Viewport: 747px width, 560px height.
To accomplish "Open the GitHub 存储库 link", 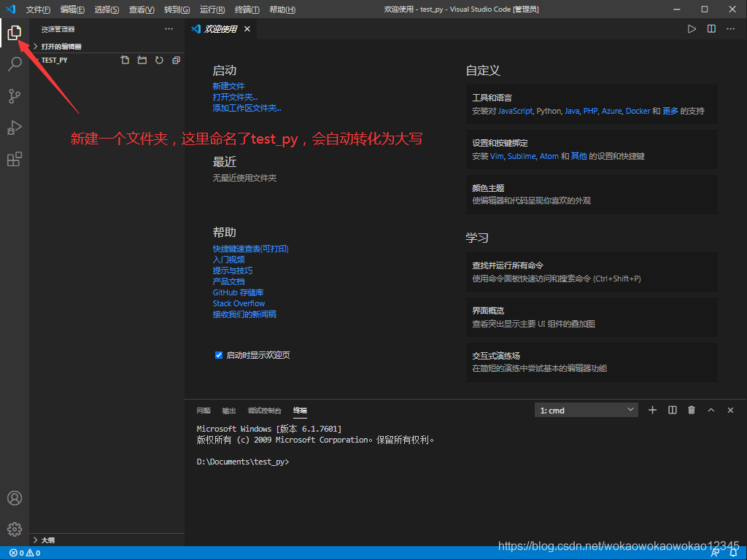I will pyautogui.click(x=239, y=292).
